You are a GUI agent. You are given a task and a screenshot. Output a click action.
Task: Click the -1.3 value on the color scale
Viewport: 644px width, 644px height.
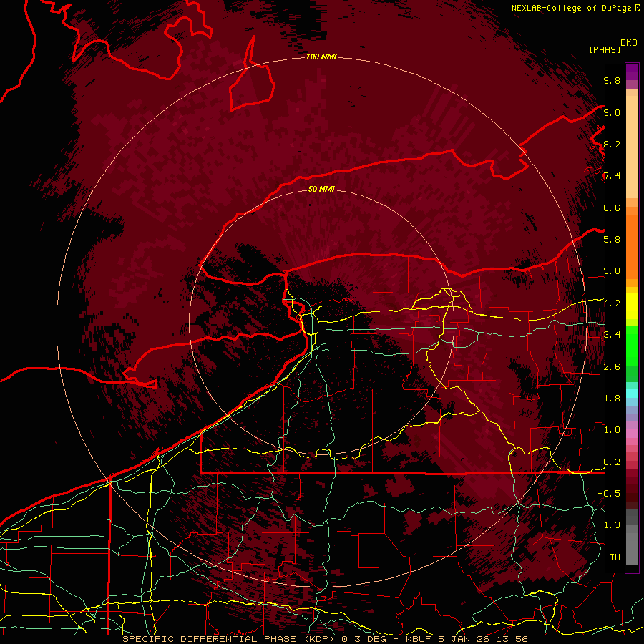pyautogui.click(x=609, y=525)
